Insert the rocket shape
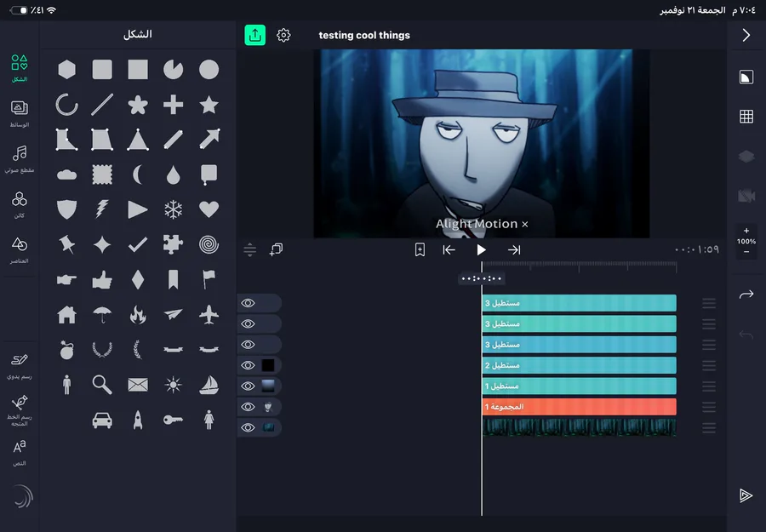766x532 pixels. click(x=138, y=420)
